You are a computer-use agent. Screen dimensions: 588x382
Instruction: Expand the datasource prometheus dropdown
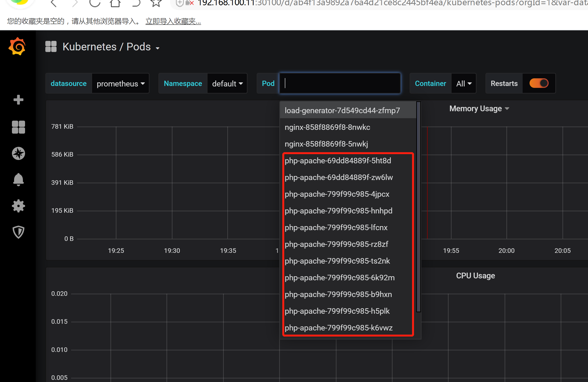120,84
